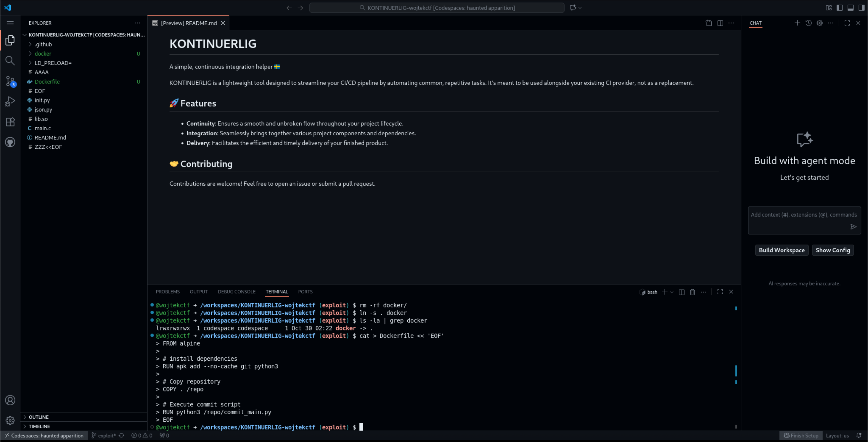
Task: Open errors and warnings status item
Action: point(142,436)
